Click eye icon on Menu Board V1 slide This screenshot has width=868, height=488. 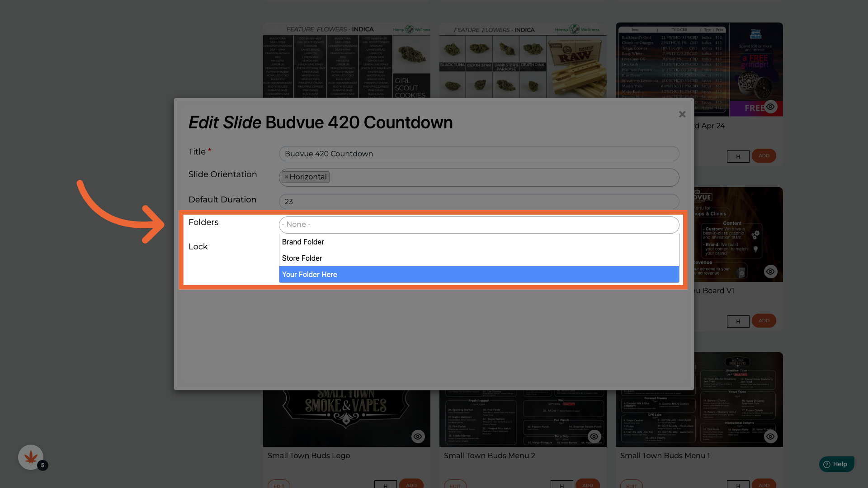click(x=770, y=272)
